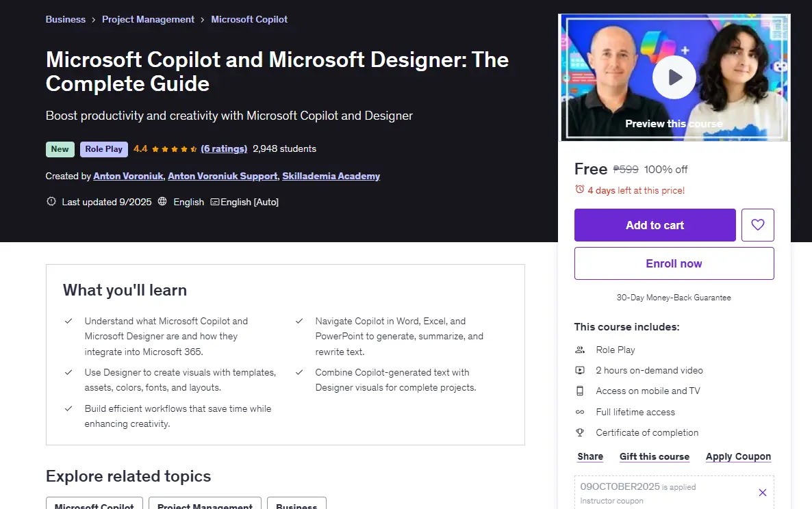The image size is (812, 509).
Task: Click 'Access on mobile and TV' text
Action: [x=648, y=391]
